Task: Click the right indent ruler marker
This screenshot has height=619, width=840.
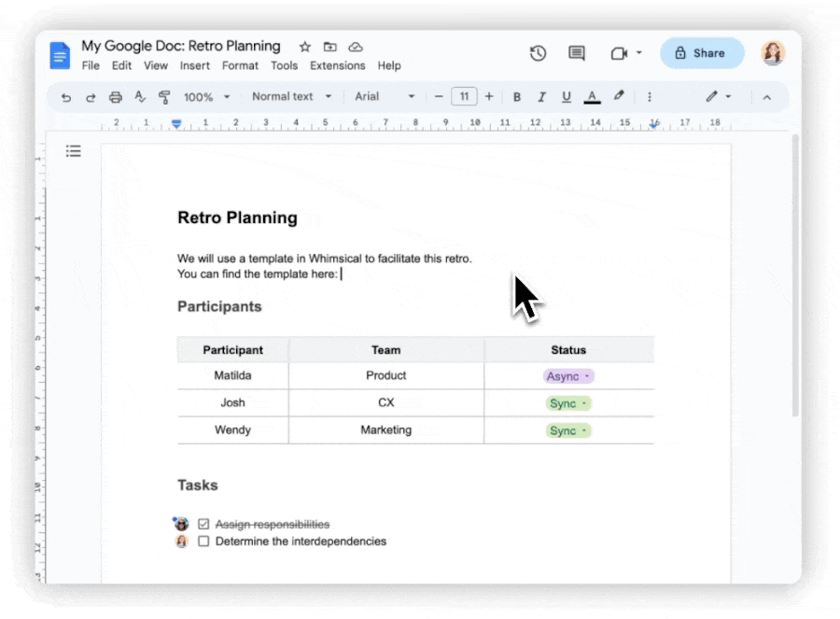Action: pos(653,124)
